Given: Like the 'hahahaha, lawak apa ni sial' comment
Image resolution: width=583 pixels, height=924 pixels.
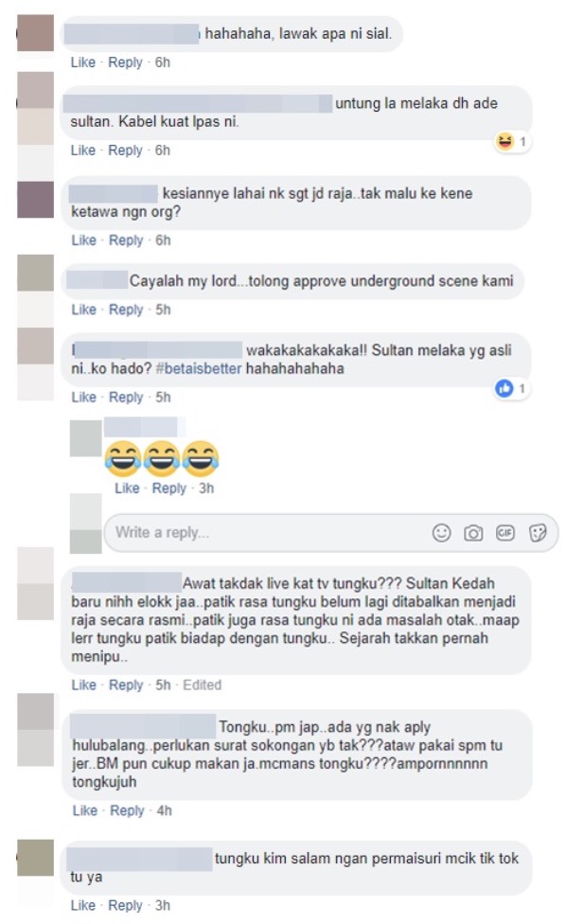Looking at the screenshot, I should coord(83,62).
